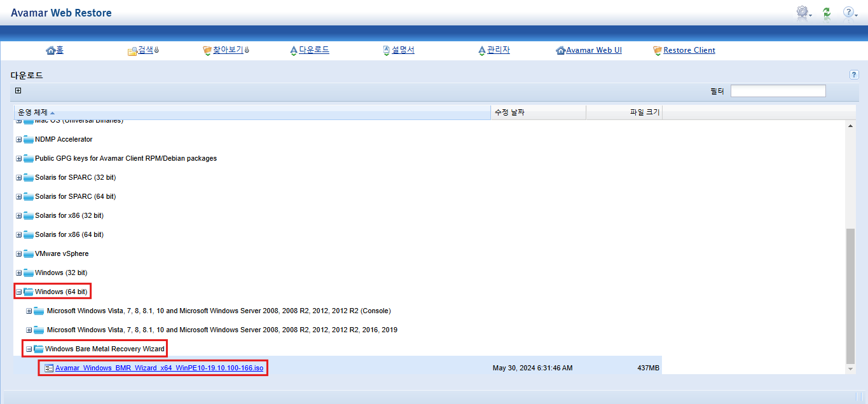868x404 pixels.
Task: Click the 필터 text input field
Action: (x=778, y=91)
